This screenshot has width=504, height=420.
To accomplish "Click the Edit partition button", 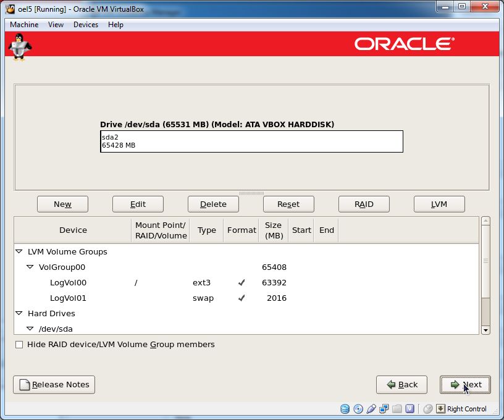I will (x=138, y=204).
